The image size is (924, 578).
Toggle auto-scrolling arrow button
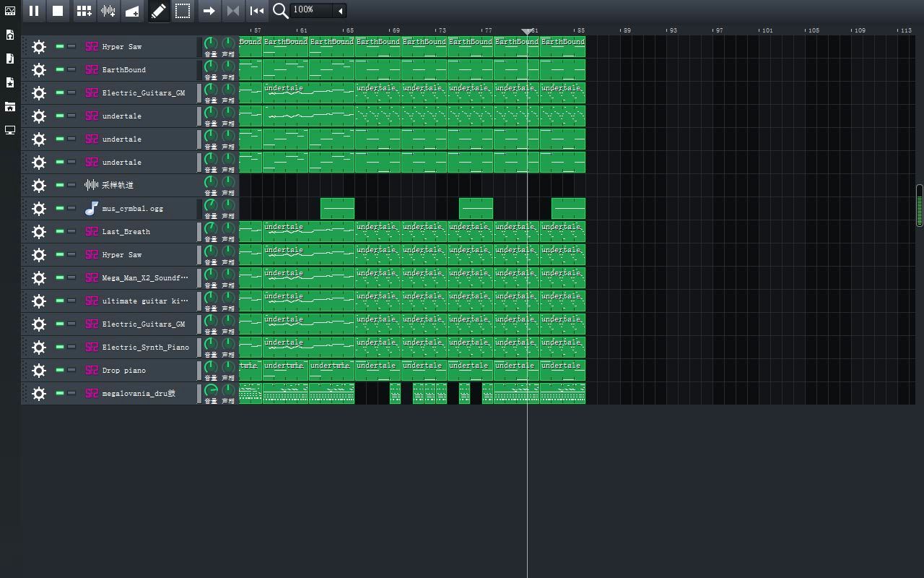pyautogui.click(x=209, y=11)
